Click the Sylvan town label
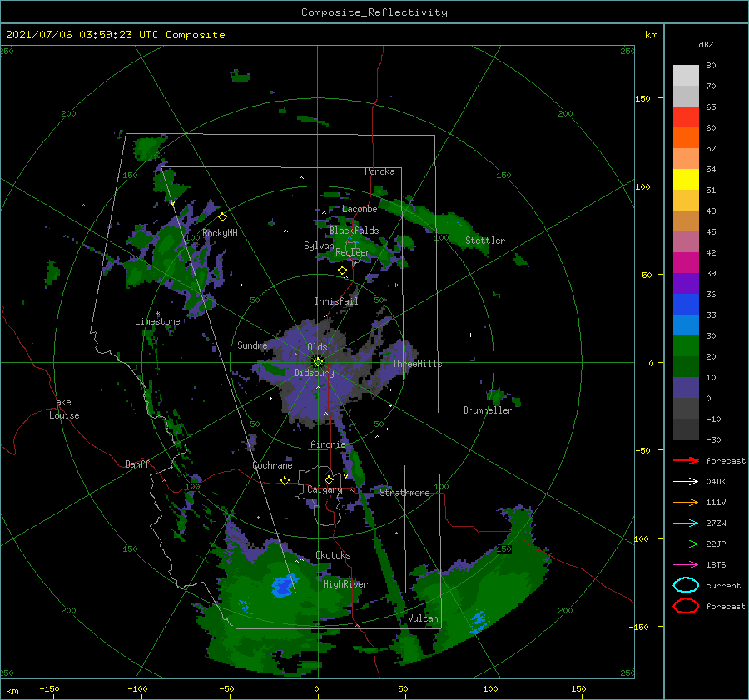 (x=319, y=246)
